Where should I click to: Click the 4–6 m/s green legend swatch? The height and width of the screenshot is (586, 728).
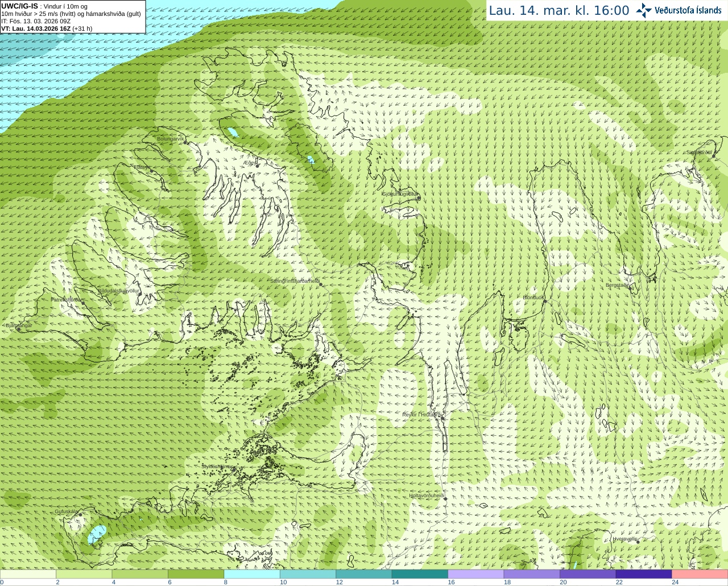[x=140, y=574]
